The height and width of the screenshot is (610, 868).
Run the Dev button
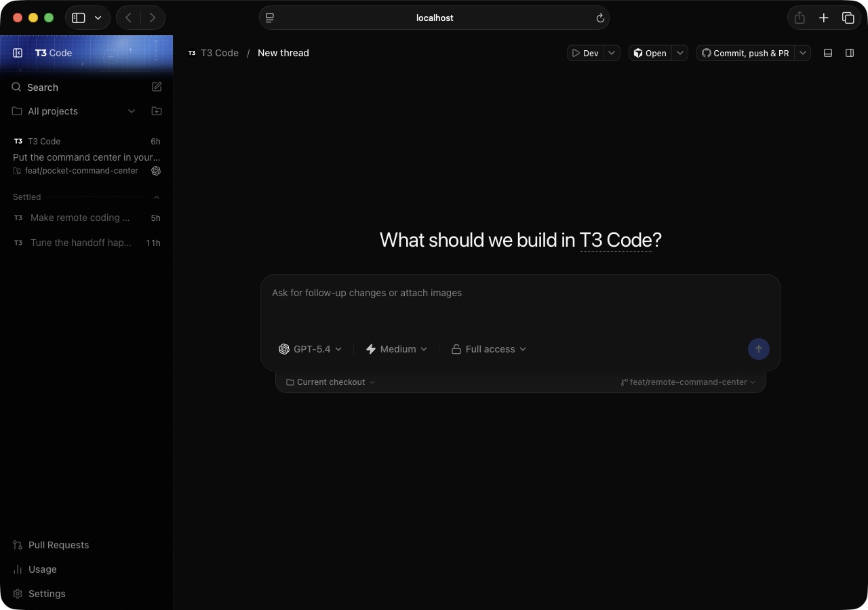[x=585, y=53]
